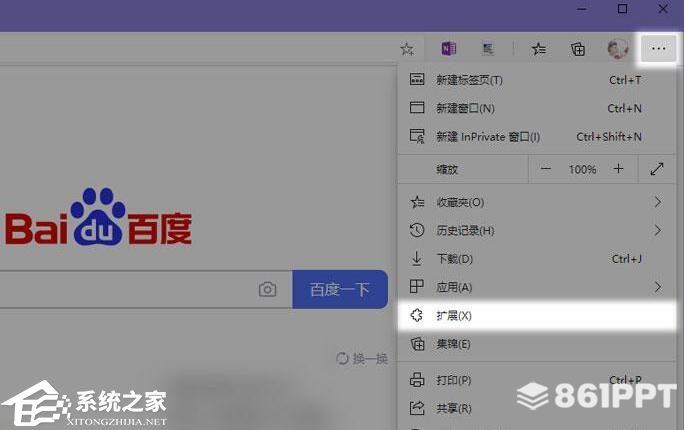Click the puzzle-piece extensions icon

pyautogui.click(x=417, y=315)
